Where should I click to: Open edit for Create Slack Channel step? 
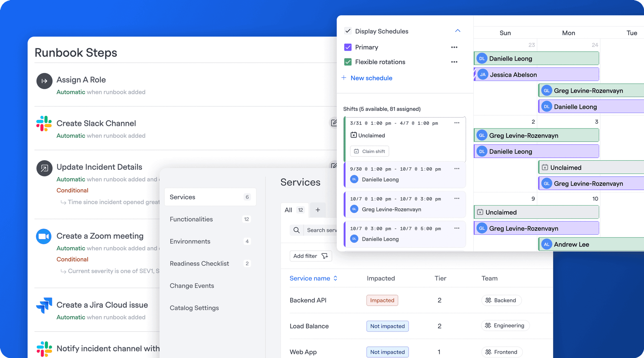point(334,123)
